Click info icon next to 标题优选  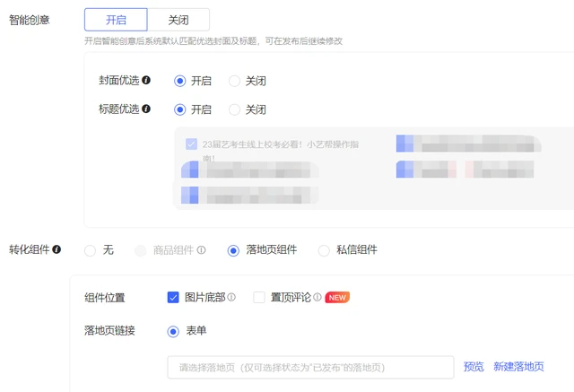point(146,109)
